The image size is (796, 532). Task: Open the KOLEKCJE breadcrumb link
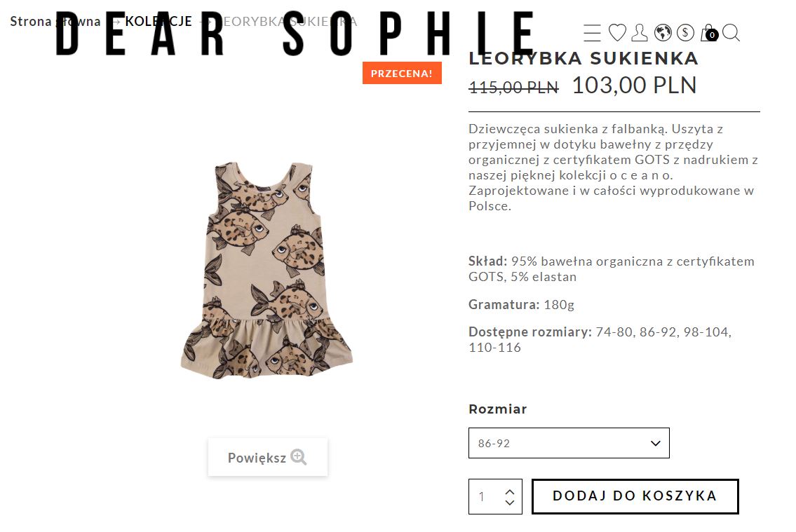coord(158,22)
